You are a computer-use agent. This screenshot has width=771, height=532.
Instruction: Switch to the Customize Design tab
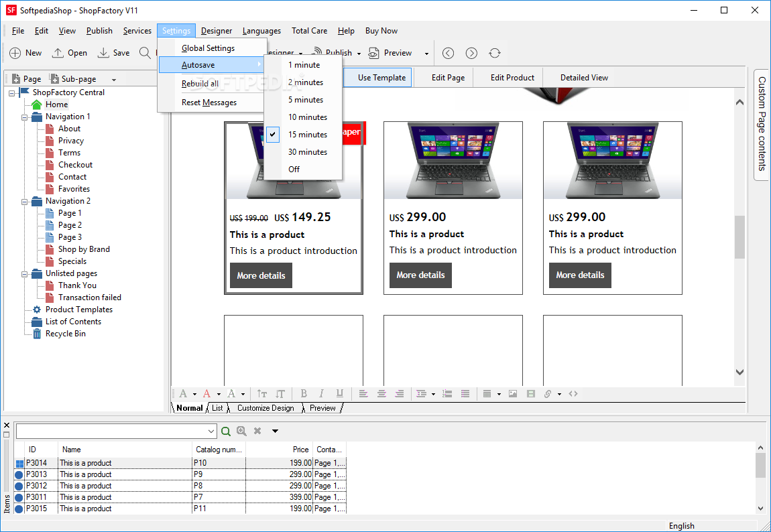265,408
